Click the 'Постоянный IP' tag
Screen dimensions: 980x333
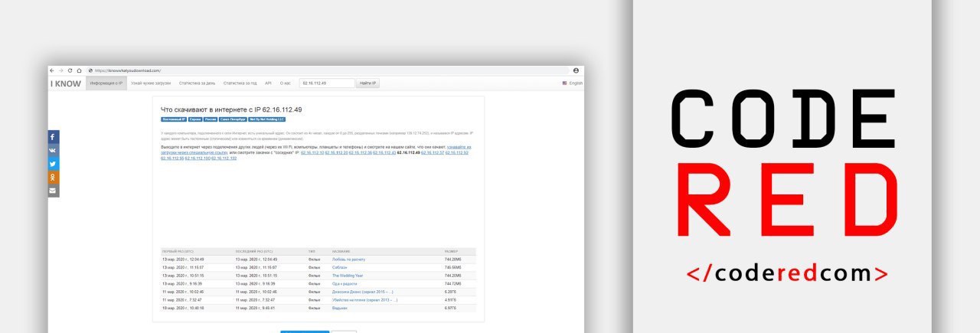tap(173, 119)
